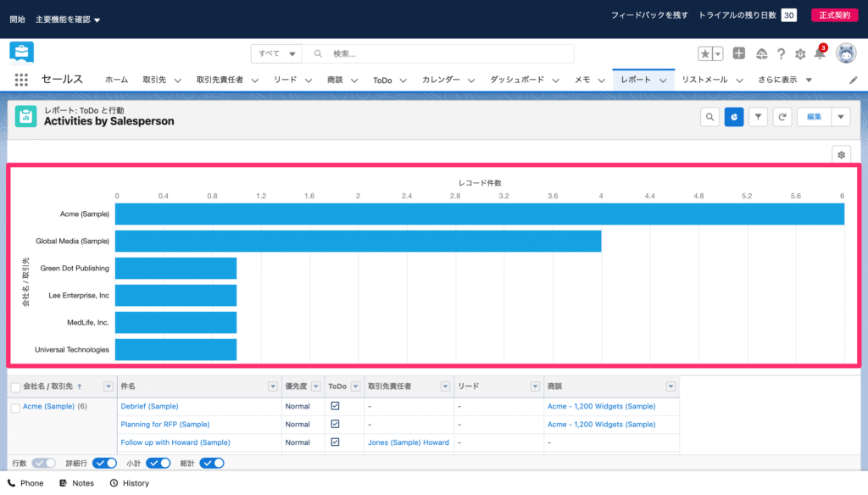This screenshot has height=495, width=868.
Task: Click ToDo checkbox in Debrief (Sample) row
Action: coord(335,406)
